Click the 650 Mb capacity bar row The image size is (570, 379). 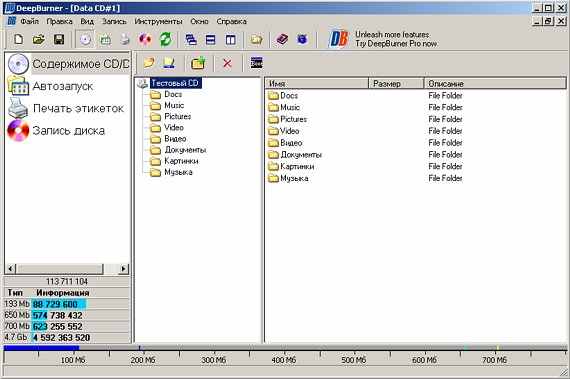tap(67, 315)
